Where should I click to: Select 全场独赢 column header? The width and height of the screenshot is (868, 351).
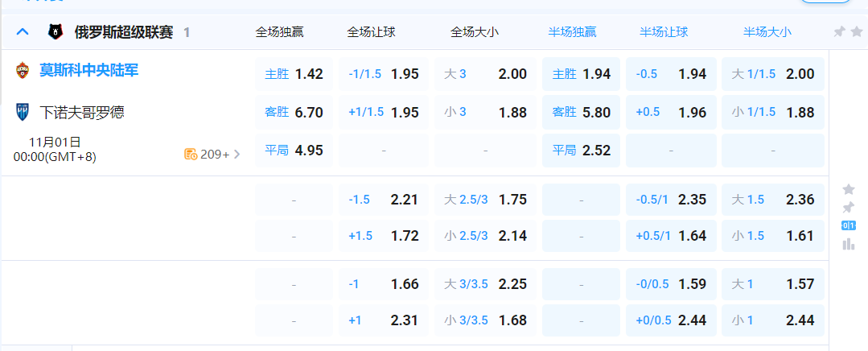point(280,32)
